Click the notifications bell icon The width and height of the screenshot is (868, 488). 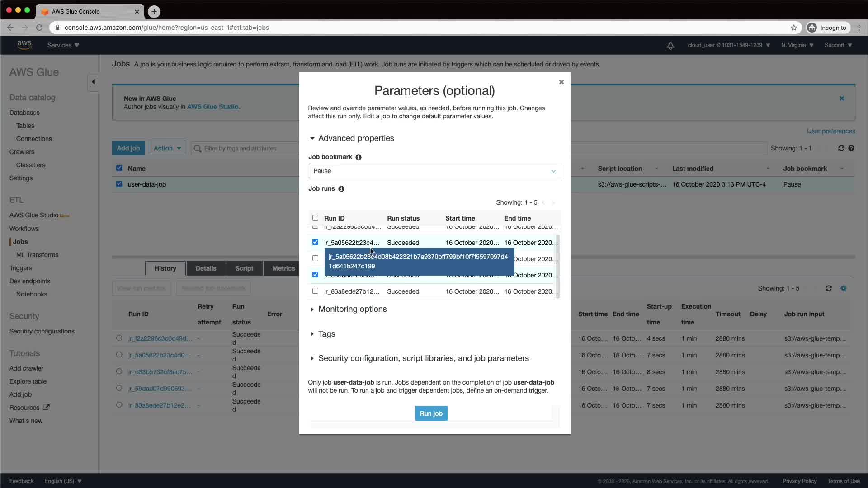pos(670,46)
